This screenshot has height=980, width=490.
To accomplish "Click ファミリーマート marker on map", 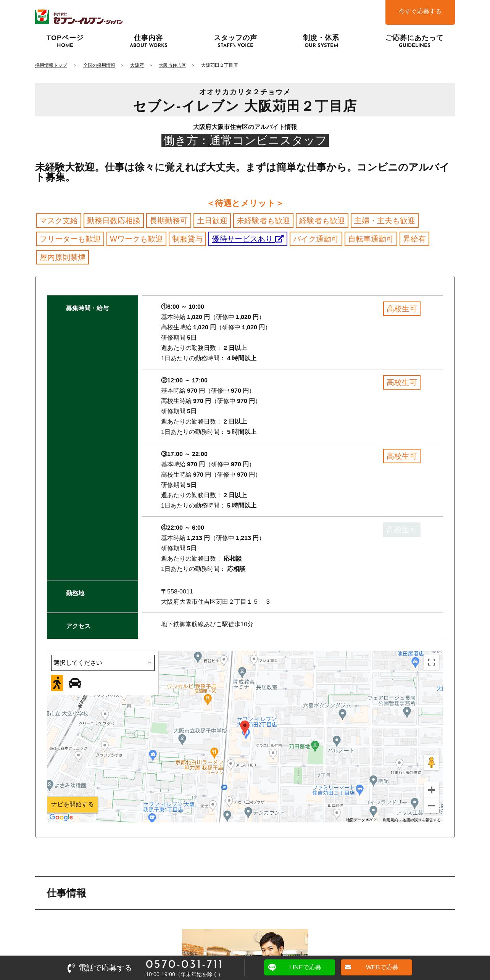I will [x=359, y=789].
